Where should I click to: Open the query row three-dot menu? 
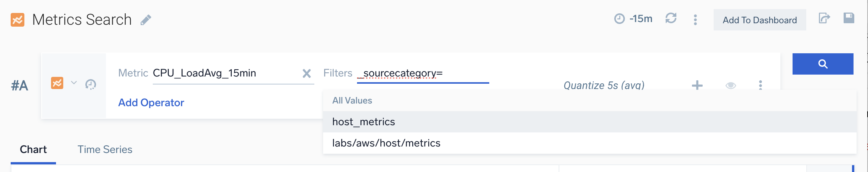point(760,85)
